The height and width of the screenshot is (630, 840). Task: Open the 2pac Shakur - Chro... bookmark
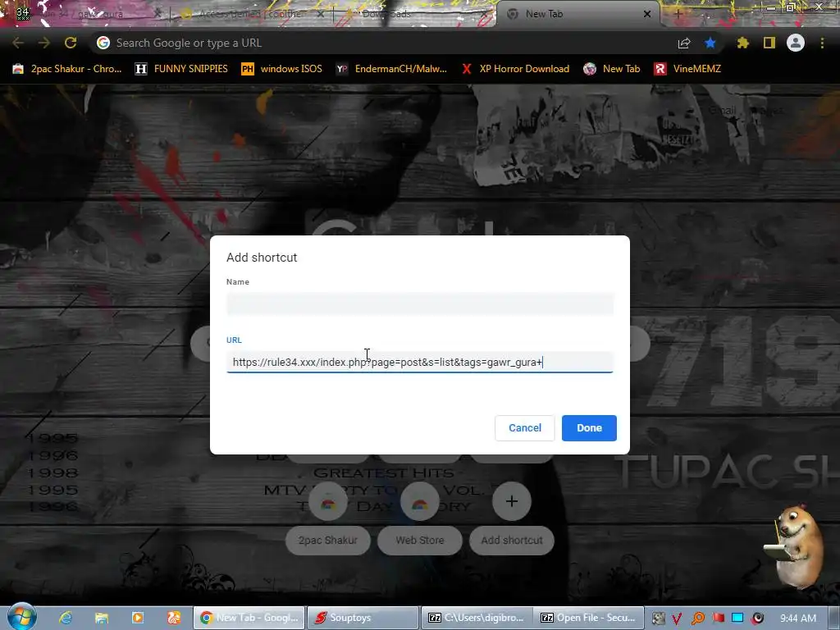67,69
